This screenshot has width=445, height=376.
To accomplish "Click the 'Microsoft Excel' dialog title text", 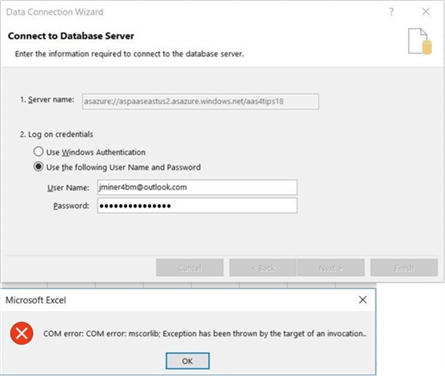I will [x=36, y=300].
